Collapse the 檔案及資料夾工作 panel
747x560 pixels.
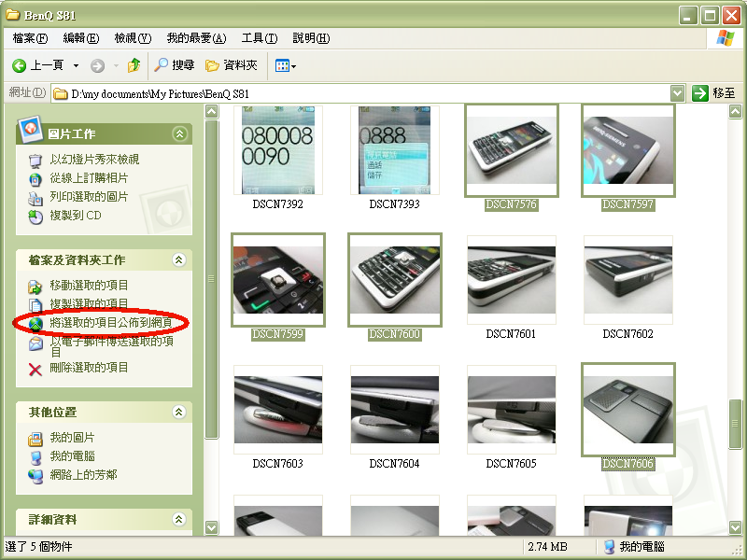179,260
